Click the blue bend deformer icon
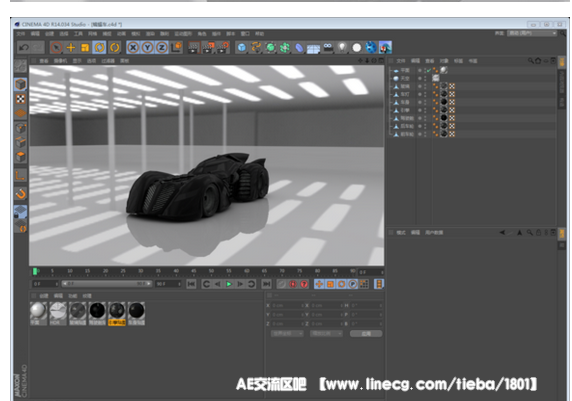 (299, 48)
